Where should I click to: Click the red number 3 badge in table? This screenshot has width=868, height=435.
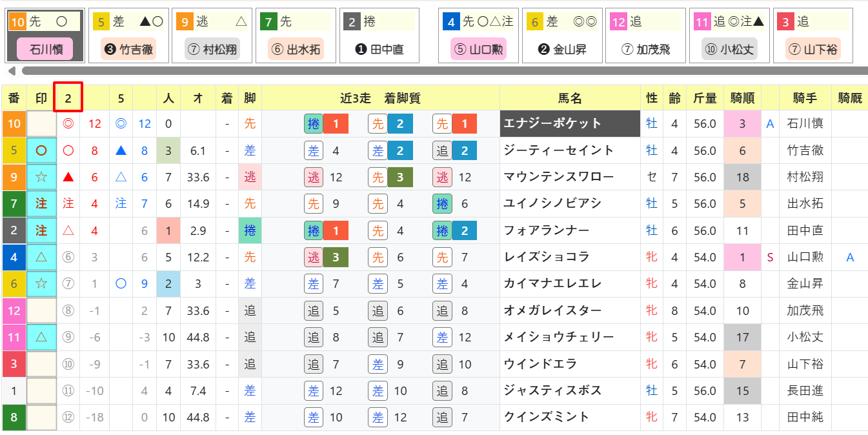point(14,364)
